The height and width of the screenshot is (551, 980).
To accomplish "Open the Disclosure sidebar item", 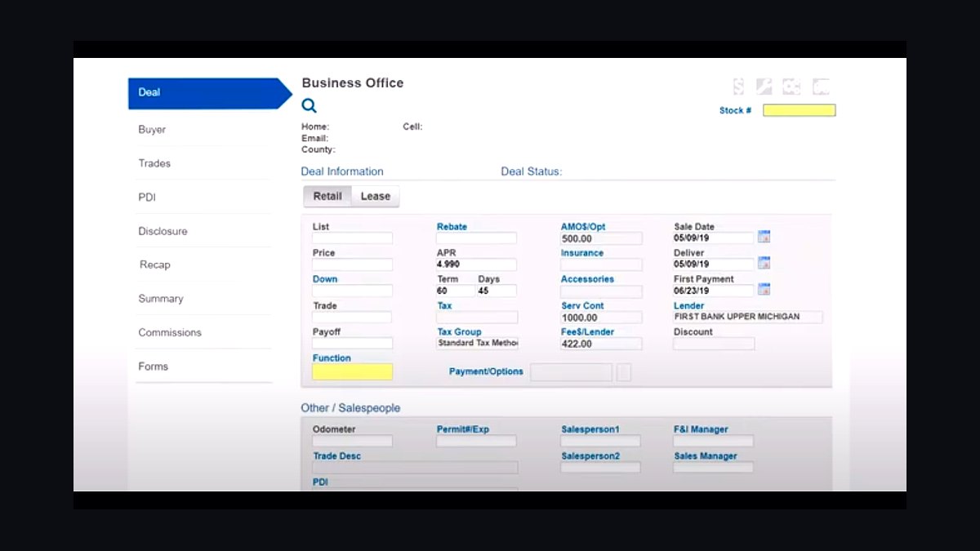I will pyautogui.click(x=163, y=231).
